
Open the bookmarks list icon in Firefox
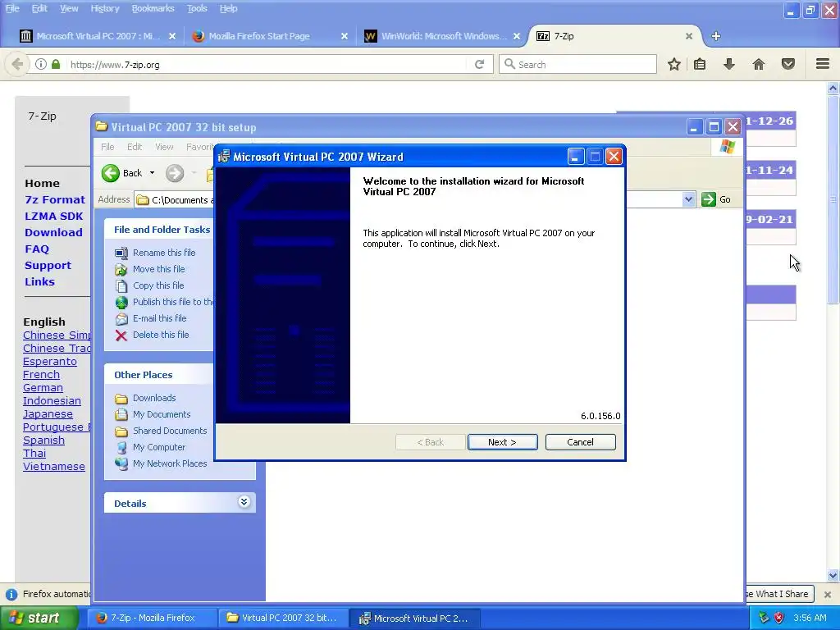[700, 64]
